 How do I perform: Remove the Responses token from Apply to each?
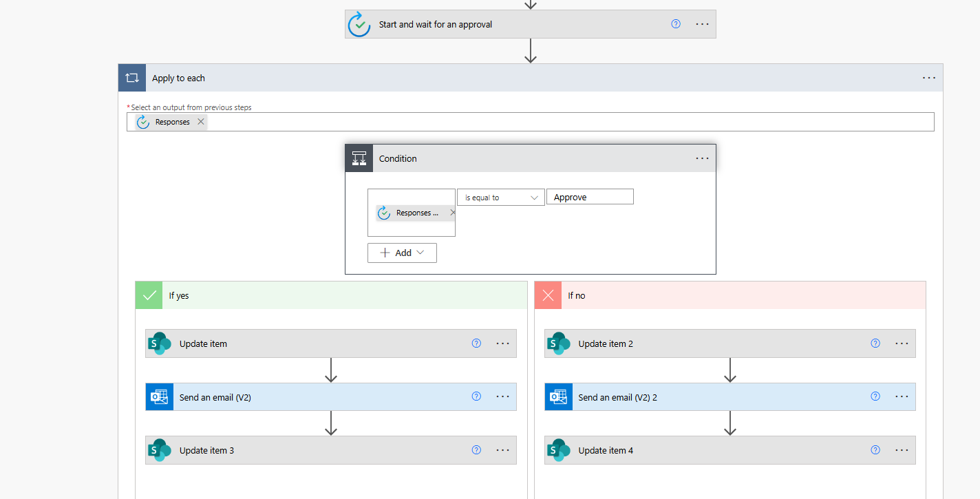tap(200, 121)
